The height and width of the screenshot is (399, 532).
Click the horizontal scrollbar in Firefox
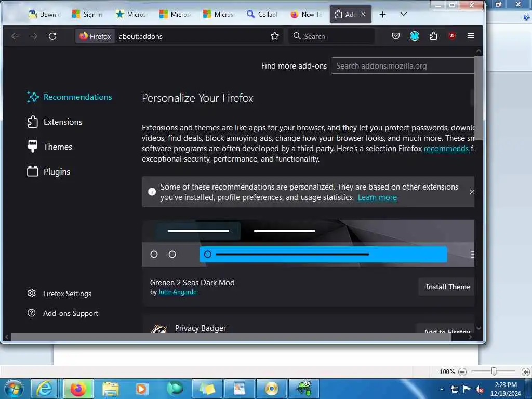click(x=231, y=337)
